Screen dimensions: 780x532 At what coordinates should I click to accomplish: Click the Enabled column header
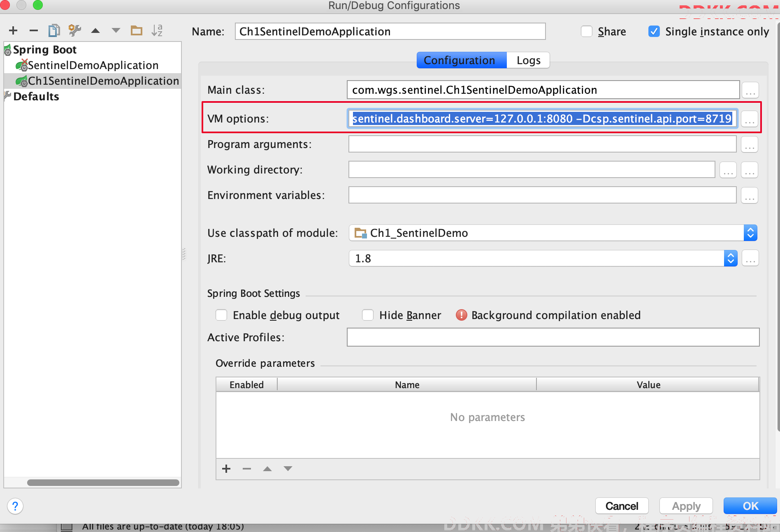246,385
